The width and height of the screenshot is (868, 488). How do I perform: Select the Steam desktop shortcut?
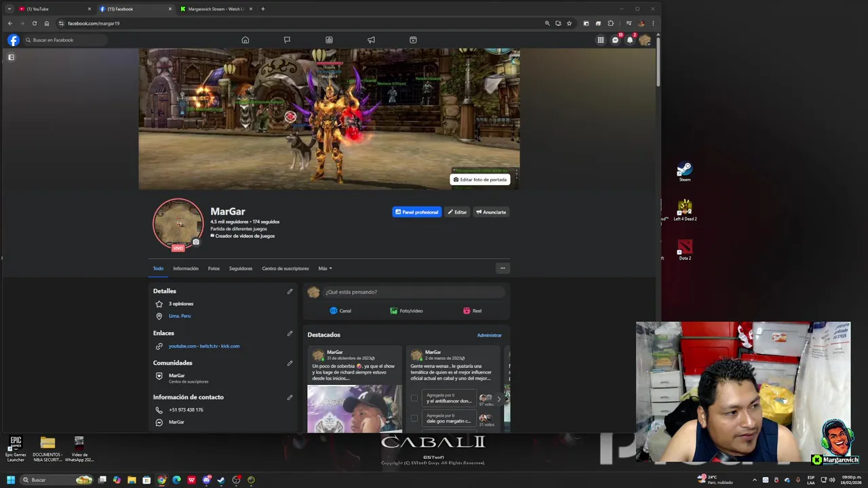pyautogui.click(x=685, y=171)
